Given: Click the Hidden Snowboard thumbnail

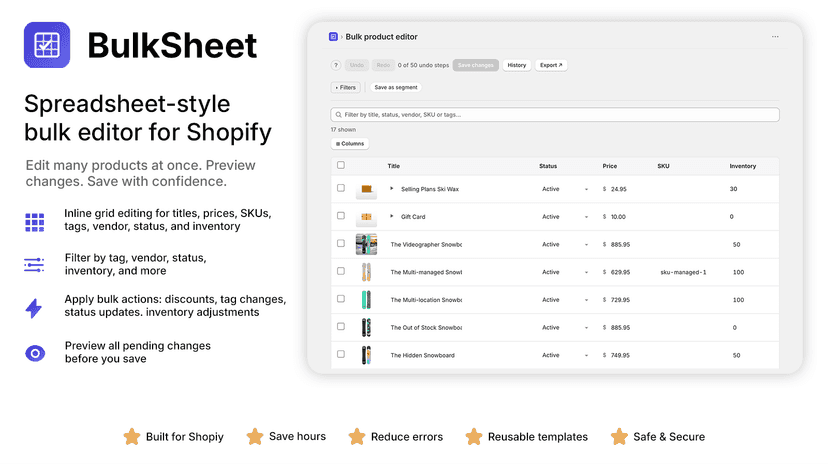Looking at the screenshot, I should point(366,355).
